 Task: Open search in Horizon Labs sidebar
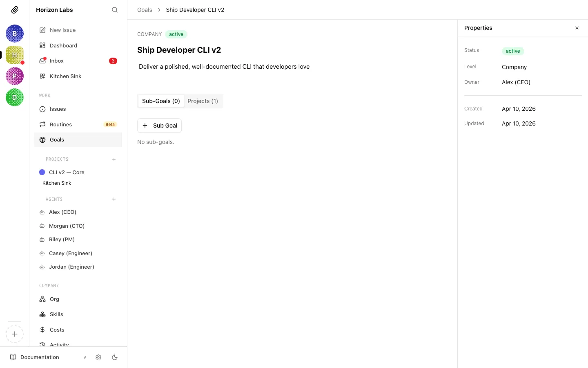[115, 10]
